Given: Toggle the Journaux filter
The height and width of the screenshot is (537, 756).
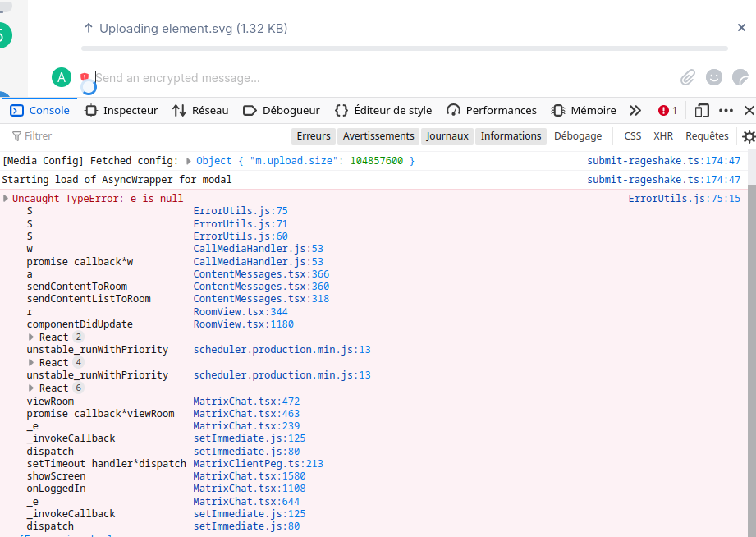Looking at the screenshot, I should 447,136.
